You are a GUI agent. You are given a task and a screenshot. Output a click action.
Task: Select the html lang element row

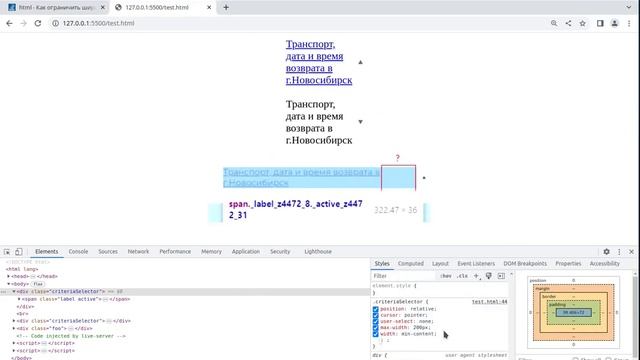coord(22,269)
